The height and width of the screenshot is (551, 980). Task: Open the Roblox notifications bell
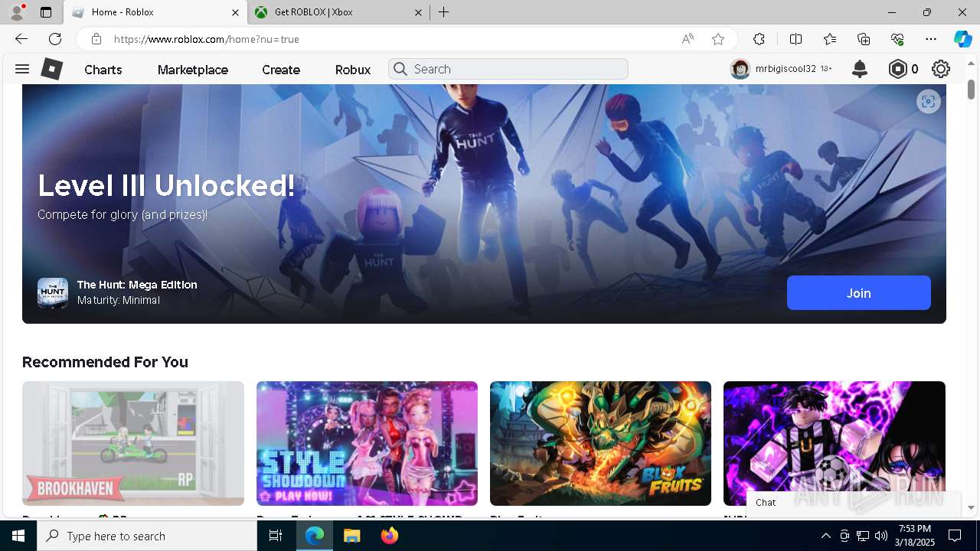tap(860, 69)
